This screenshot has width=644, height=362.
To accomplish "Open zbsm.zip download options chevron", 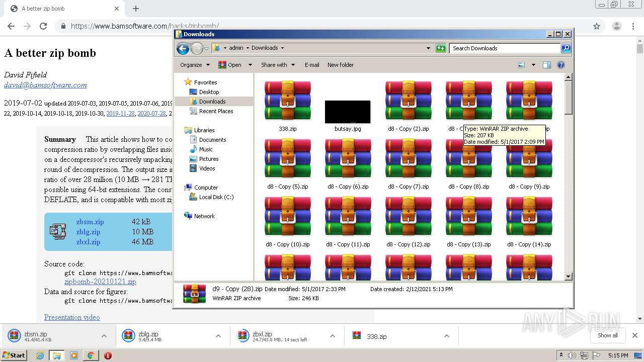I will [x=104, y=336].
